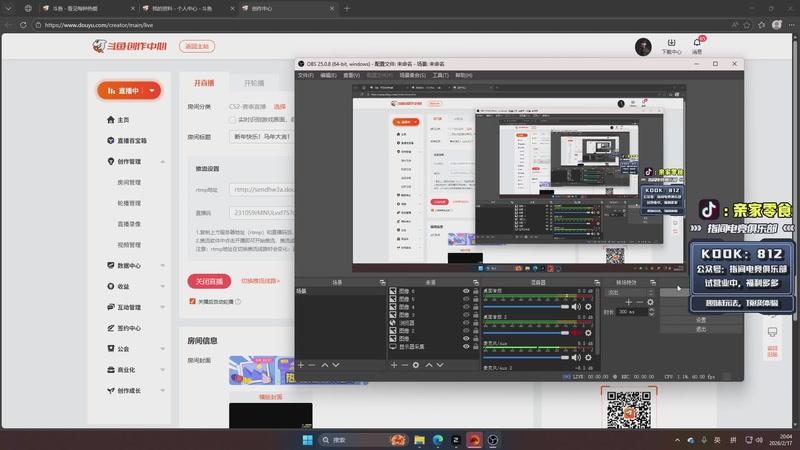
Task: Click 选择 link beside room category
Action: pos(280,107)
